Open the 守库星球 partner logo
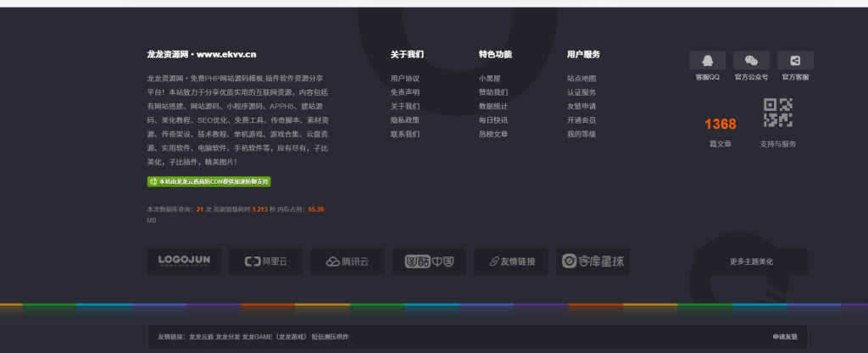This screenshot has width=868, height=353. pos(593,262)
